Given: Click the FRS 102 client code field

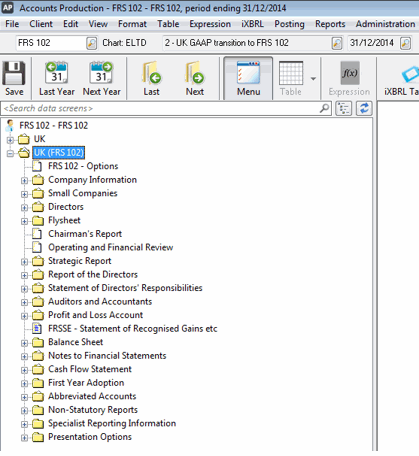Looking at the screenshot, I should click(x=50, y=43).
